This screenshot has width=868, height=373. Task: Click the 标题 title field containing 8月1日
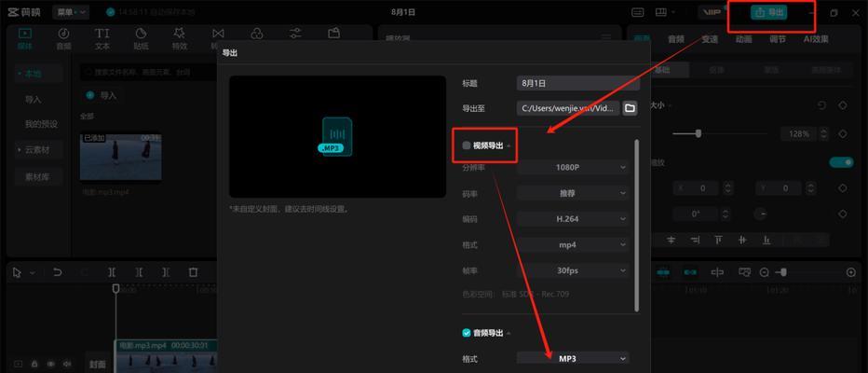click(x=578, y=83)
